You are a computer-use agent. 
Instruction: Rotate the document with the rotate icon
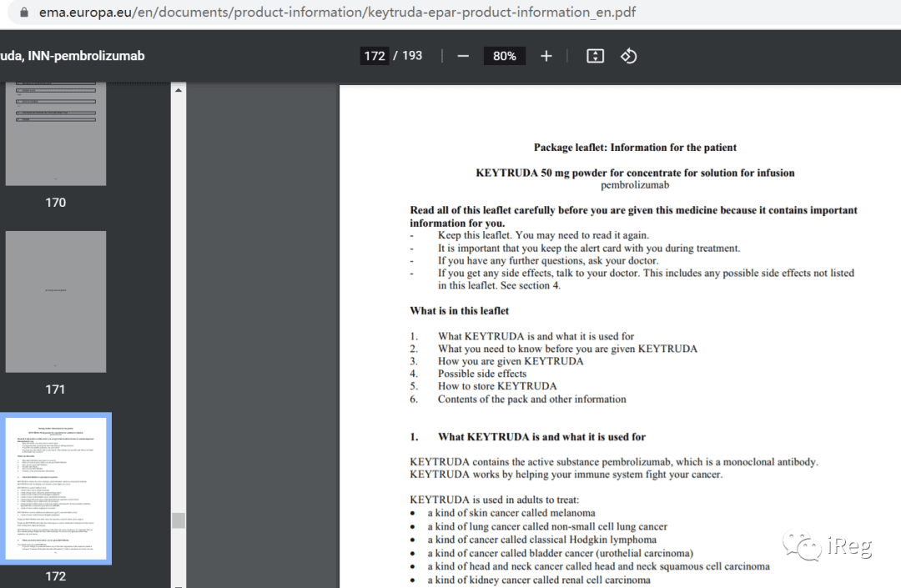point(629,56)
